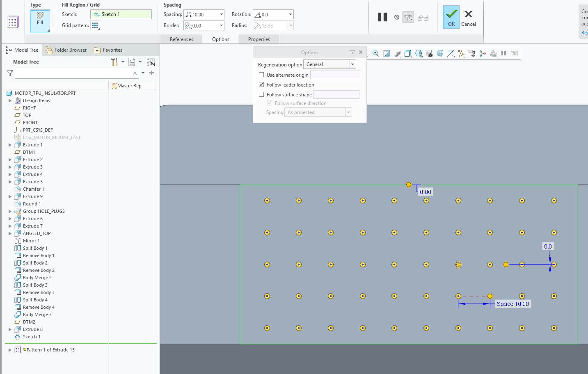The image size is (588, 374).
Task: Switch to the References tab
Action: [181, 39]
